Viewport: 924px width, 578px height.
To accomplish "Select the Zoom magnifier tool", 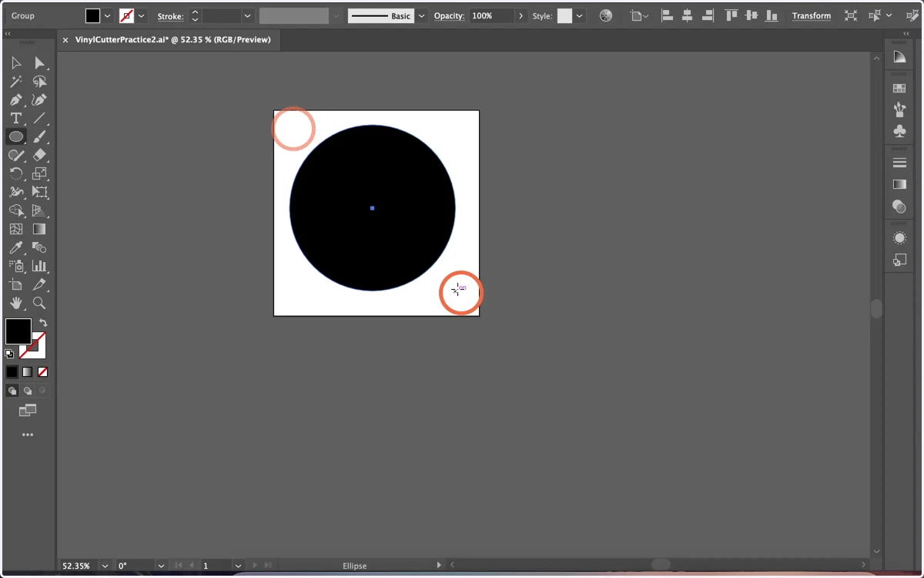I will (39, 304).
